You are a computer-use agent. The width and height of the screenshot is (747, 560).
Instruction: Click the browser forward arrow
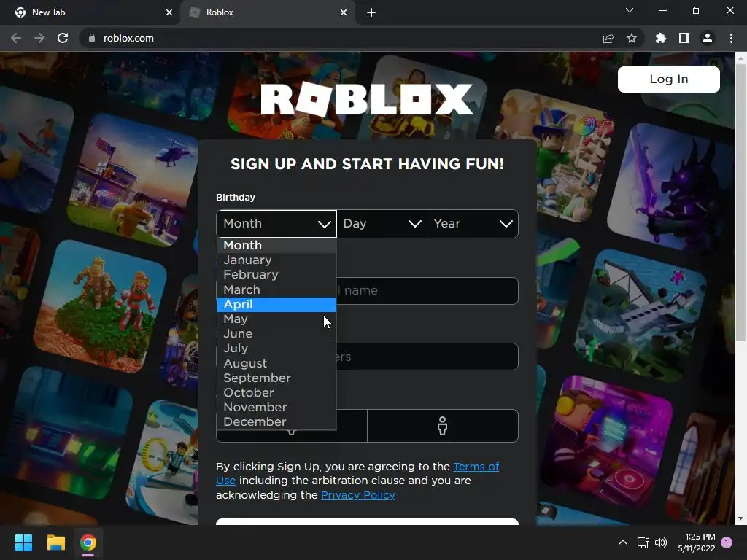click(39, 38)
